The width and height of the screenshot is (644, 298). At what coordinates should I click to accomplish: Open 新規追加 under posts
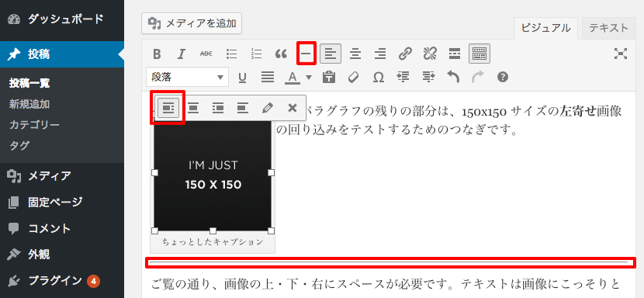[29, 104]
